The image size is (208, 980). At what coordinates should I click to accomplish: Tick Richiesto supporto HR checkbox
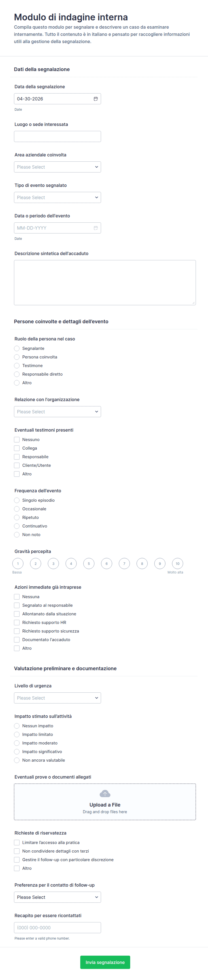[17, 622]
